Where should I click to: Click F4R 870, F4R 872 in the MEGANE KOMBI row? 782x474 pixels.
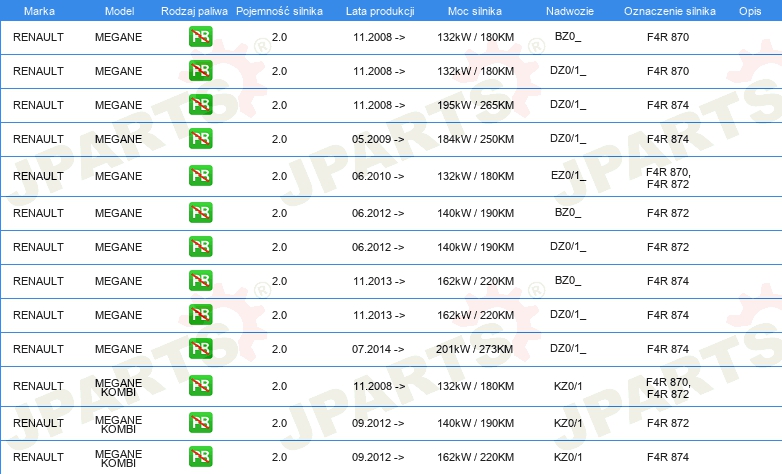click(x=668, y=388)
